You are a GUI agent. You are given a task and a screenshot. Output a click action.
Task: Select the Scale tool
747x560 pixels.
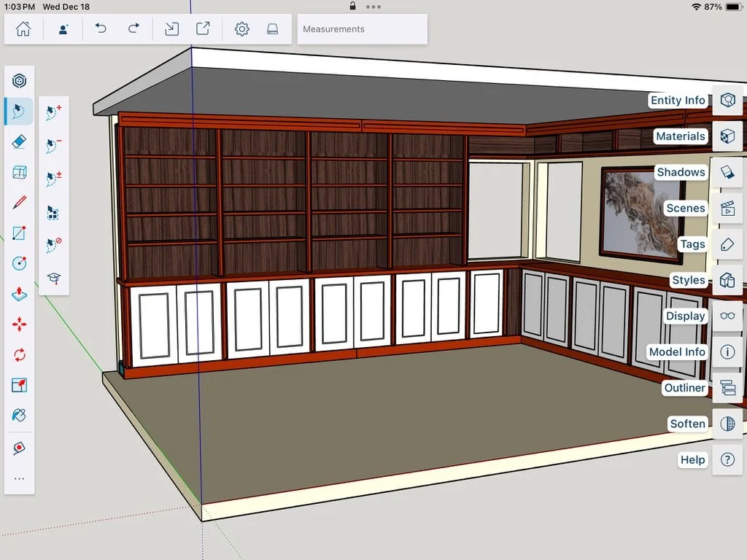coord(19,385)
